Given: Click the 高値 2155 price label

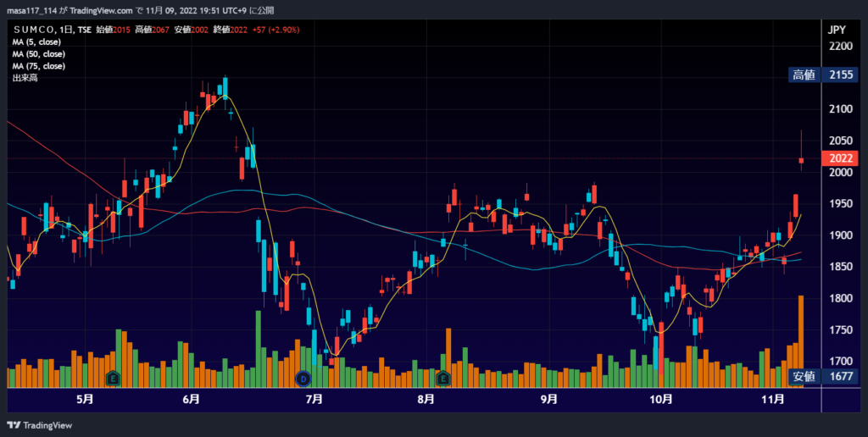Looking at the screenshot, I should (823, 75).
